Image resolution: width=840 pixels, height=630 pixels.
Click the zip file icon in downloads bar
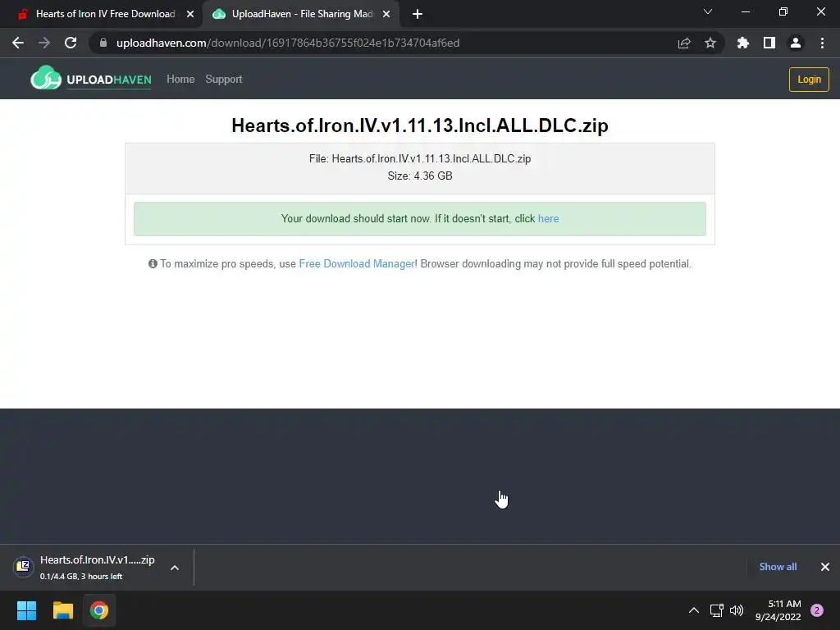[23, 566]
